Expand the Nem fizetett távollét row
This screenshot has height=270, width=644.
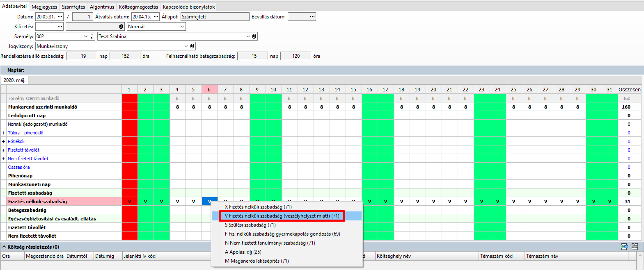4,159
